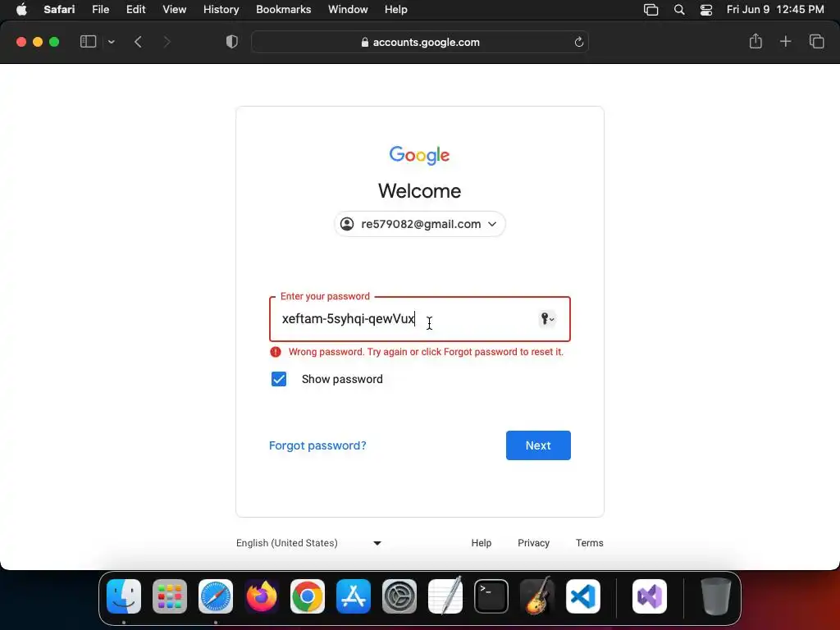Image resolution: width=840 pixels, height=630 pixels.
Task: Open System Settings from the Dock
Action: pyautogui.click(x=399, y=596)
